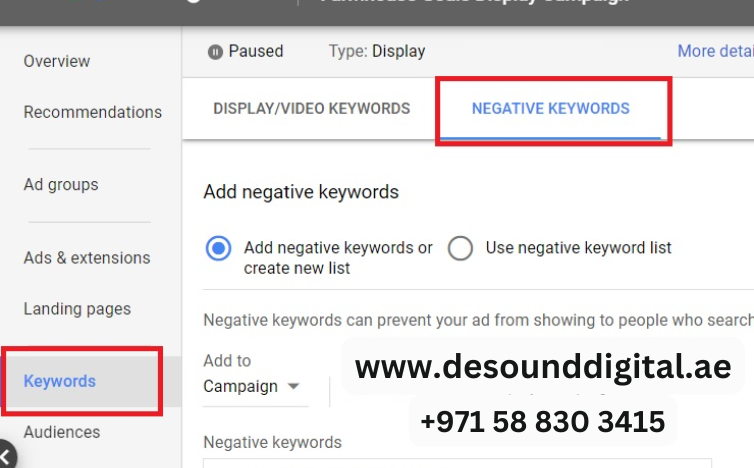
Task: Click the 'Negative keywords' field label
Action: pyautogui.click(x=273, y=442)
